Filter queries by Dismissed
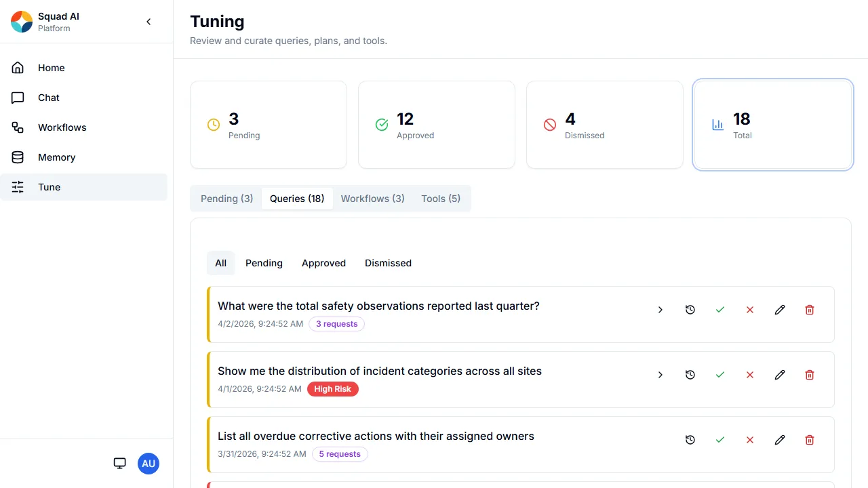868x488 pixels. 388,263
